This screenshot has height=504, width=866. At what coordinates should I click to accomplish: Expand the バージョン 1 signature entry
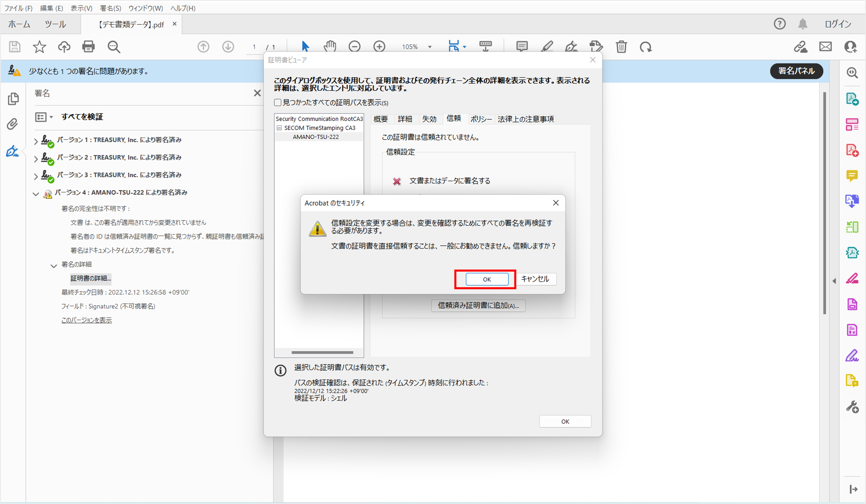(x=36, y=141)
